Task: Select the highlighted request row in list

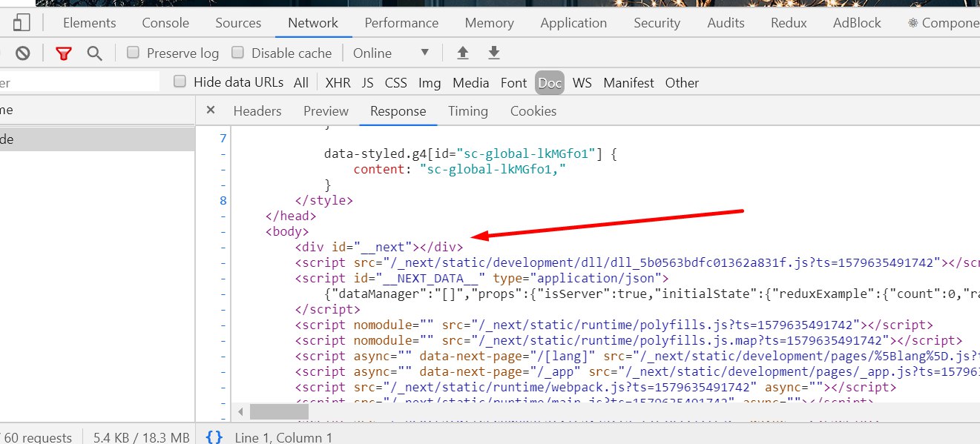Action: point(97,139)
